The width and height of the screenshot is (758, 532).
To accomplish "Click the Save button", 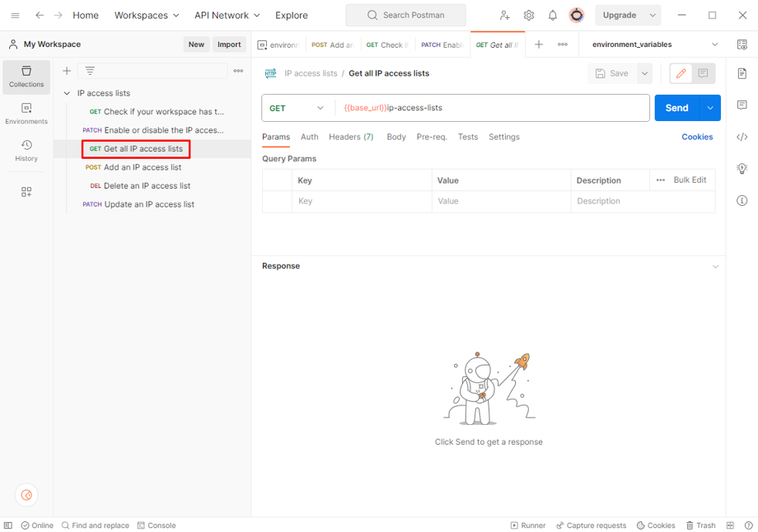I will [x=612, y=73].
